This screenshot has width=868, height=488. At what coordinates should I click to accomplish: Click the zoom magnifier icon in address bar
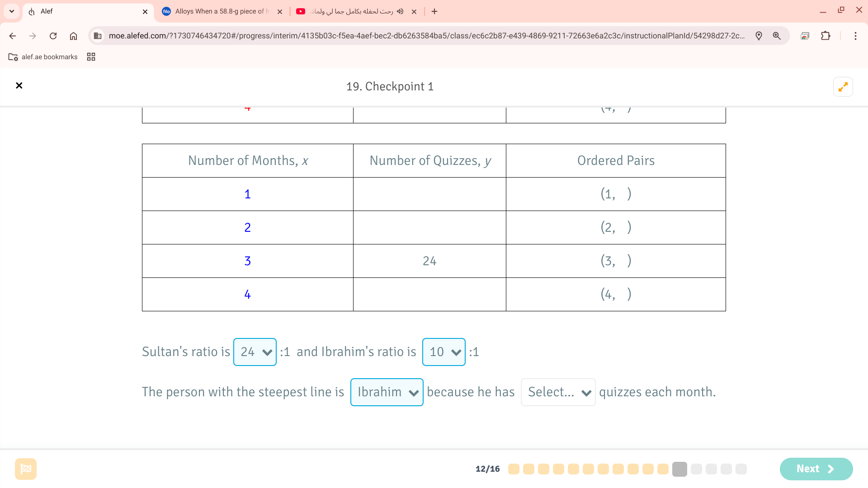point(777,36)
